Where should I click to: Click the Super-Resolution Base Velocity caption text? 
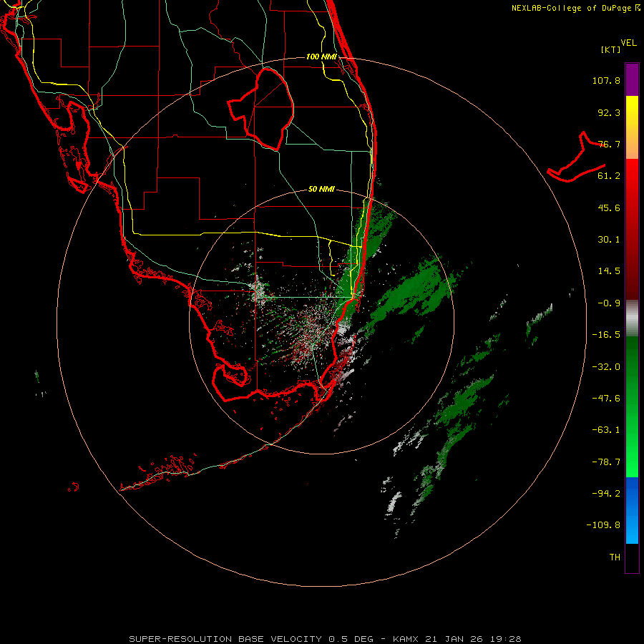(325, 639)
